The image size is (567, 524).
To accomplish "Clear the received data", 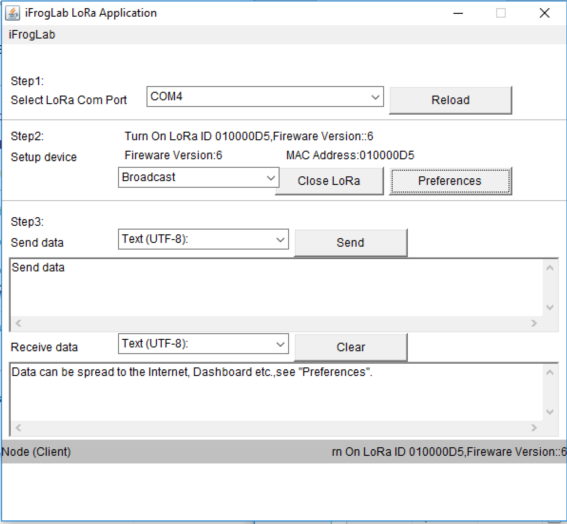I will pos(350,347).
